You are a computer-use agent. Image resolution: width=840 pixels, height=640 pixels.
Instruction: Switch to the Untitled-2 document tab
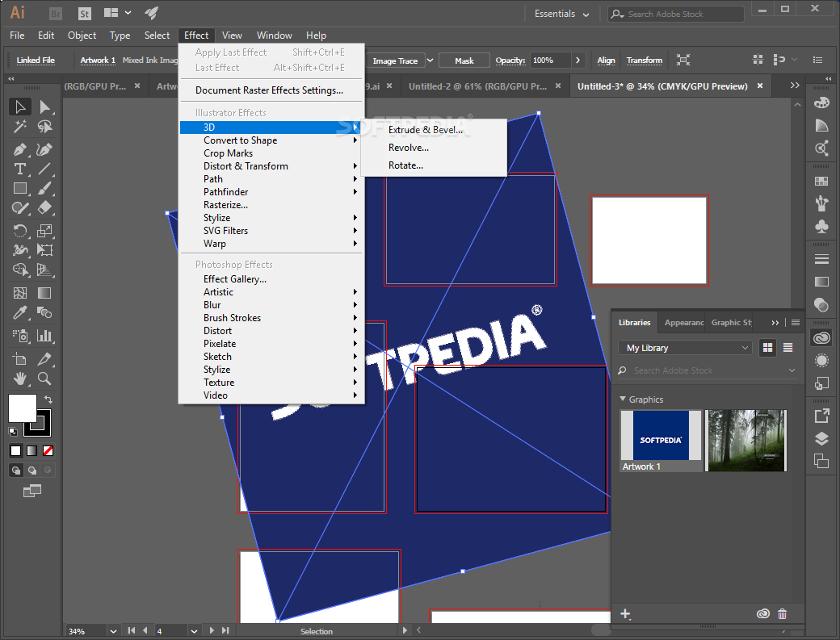tap(477, 86)
